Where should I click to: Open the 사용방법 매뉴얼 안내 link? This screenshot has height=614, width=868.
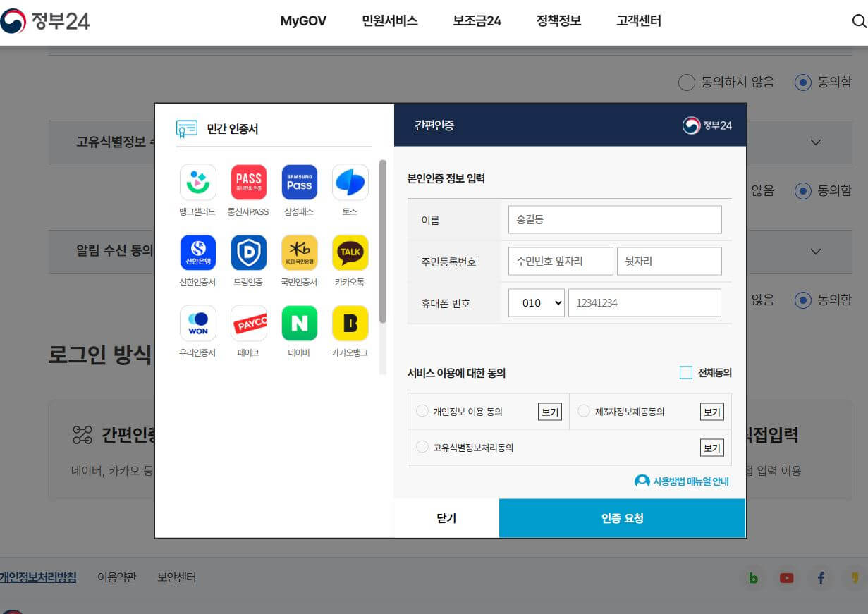click(691, 481)
